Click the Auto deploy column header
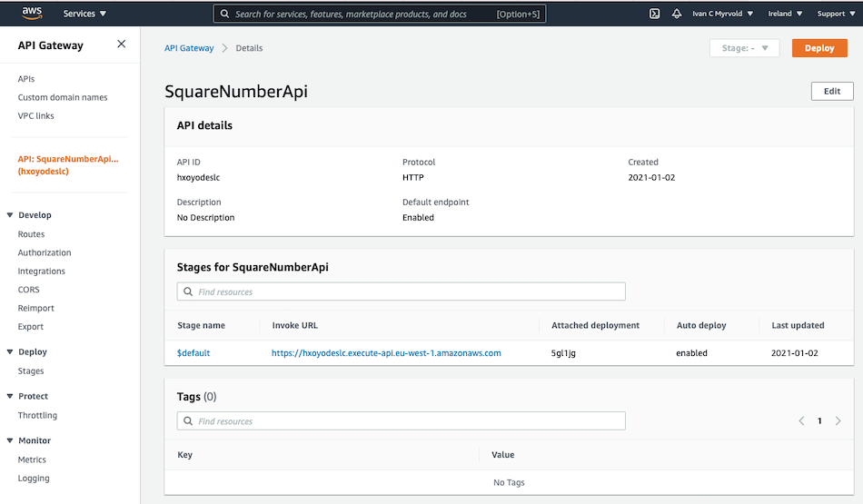This screenshot has height=504, width=863. pyautogui.click(x=701, y=326)
